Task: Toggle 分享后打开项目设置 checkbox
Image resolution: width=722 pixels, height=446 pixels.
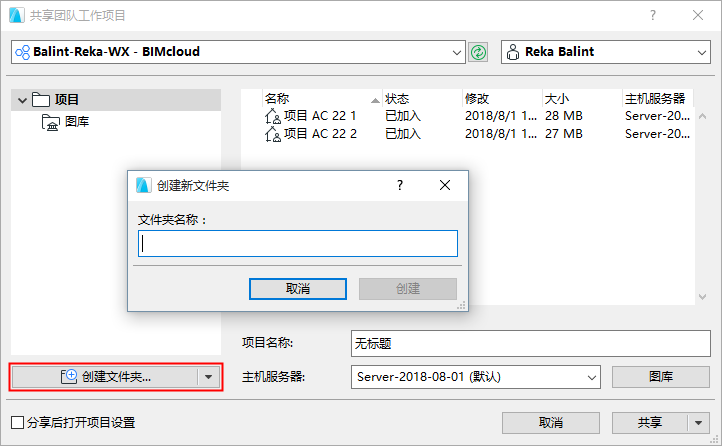Action: (x=17, y=423)
